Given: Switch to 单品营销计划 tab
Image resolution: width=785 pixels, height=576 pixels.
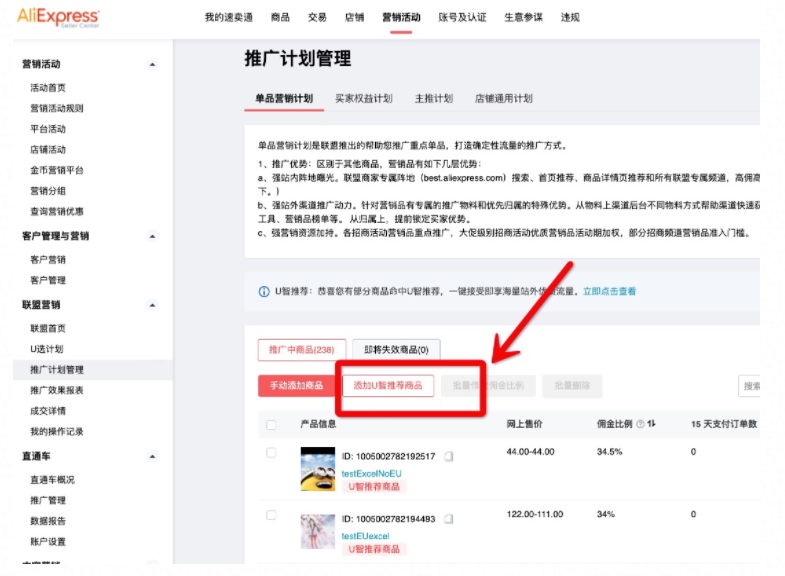Looking at the screenshot, I should [284, 99].
